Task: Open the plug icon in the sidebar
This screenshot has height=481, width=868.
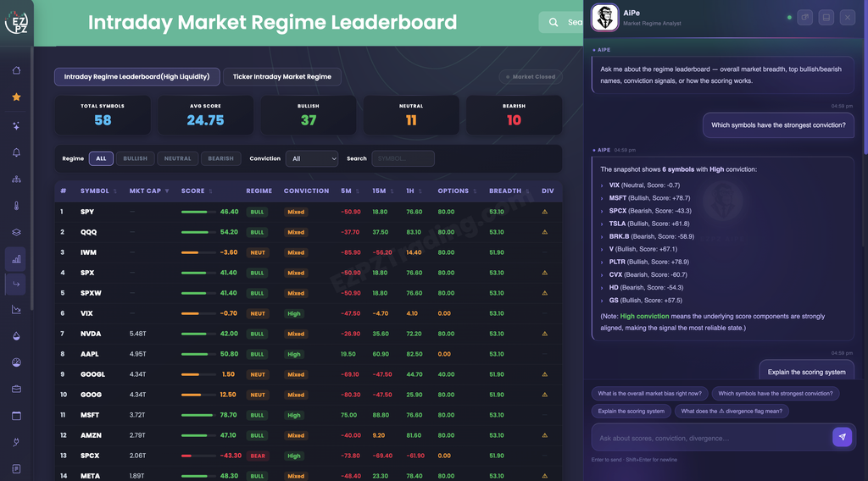Action: [x=17, y=442]
